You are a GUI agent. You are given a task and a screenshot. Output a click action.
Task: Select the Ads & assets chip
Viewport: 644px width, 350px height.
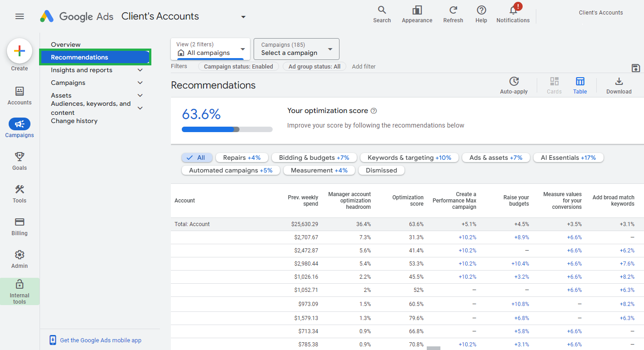coord(496,158)
